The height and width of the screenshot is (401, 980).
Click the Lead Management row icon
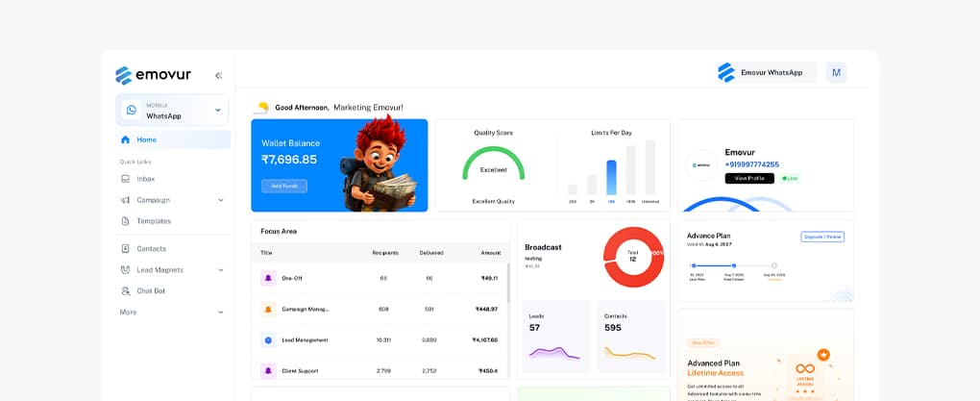pyautogui.click(x=268, y=340)
